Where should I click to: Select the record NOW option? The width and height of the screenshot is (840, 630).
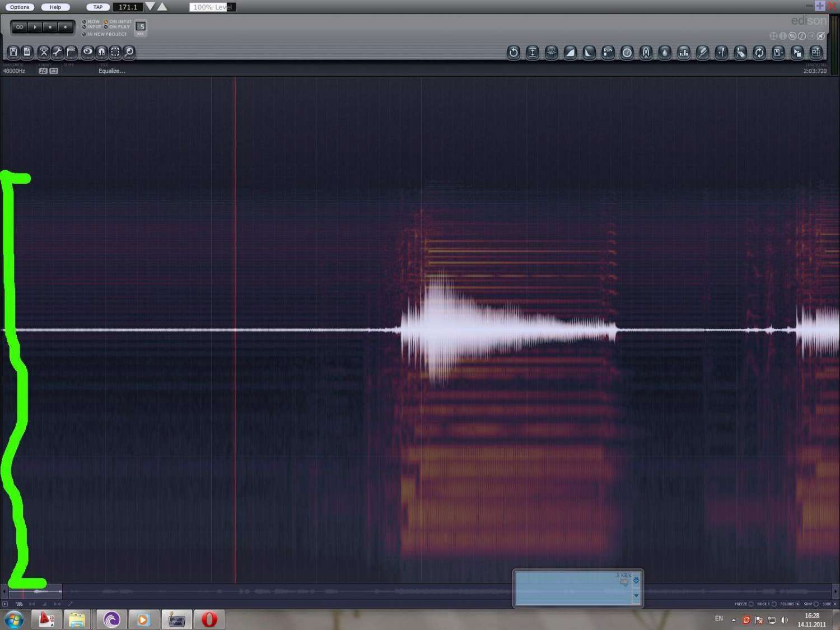tap(85, 22)
